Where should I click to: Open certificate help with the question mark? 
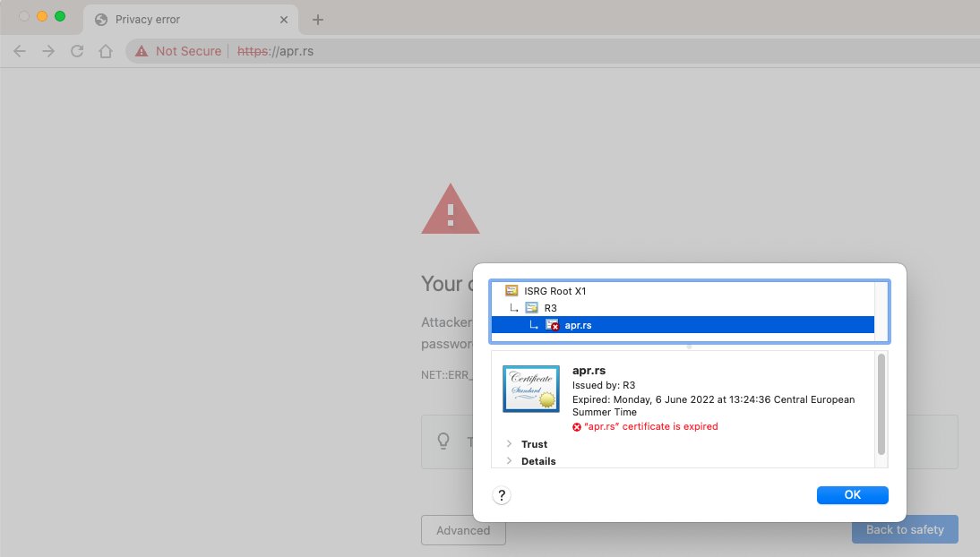coord(502,496)
